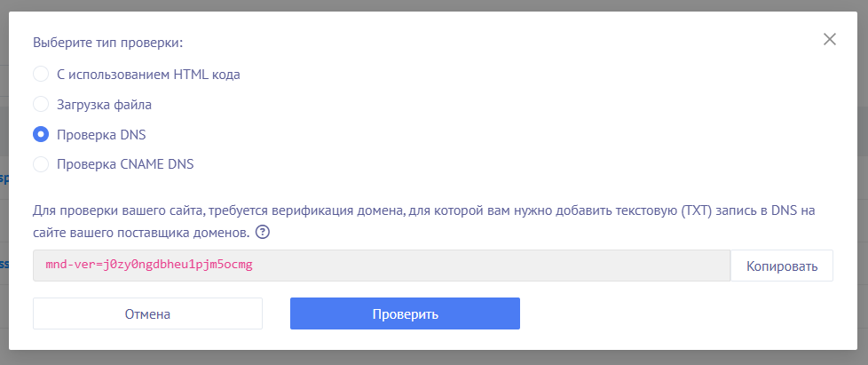Screen dimensions: 868x365
Task: Pick the 'Проверка CNAME DNS' radio circle
Action: click(x=41, y=164)
